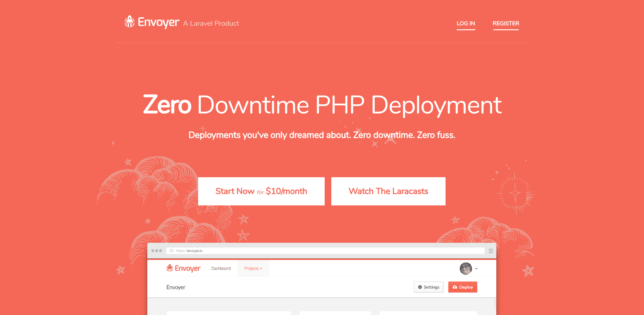Select the Dashboard tab in mockup
The image size is (644, 315).
tap(221, 268)
